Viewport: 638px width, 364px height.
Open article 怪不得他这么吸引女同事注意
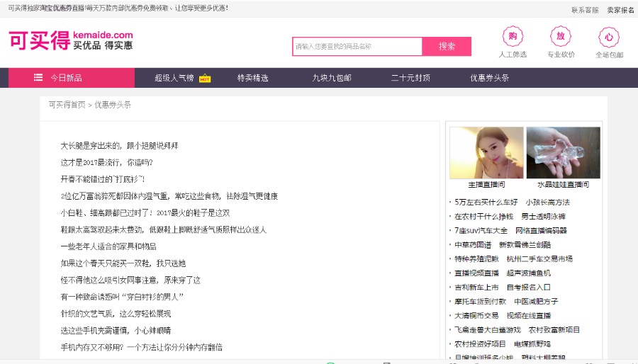tap(130, 280)
